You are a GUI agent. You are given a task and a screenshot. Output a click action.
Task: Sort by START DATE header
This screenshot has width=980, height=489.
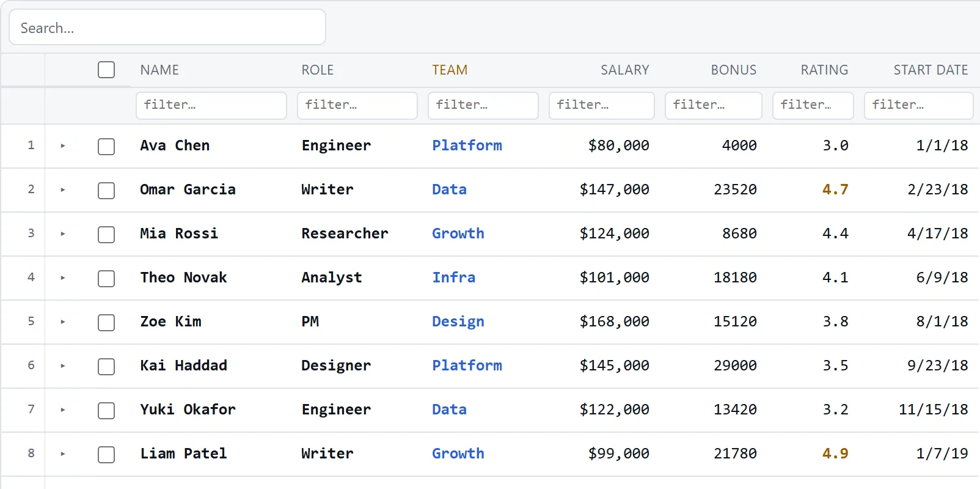931,70
